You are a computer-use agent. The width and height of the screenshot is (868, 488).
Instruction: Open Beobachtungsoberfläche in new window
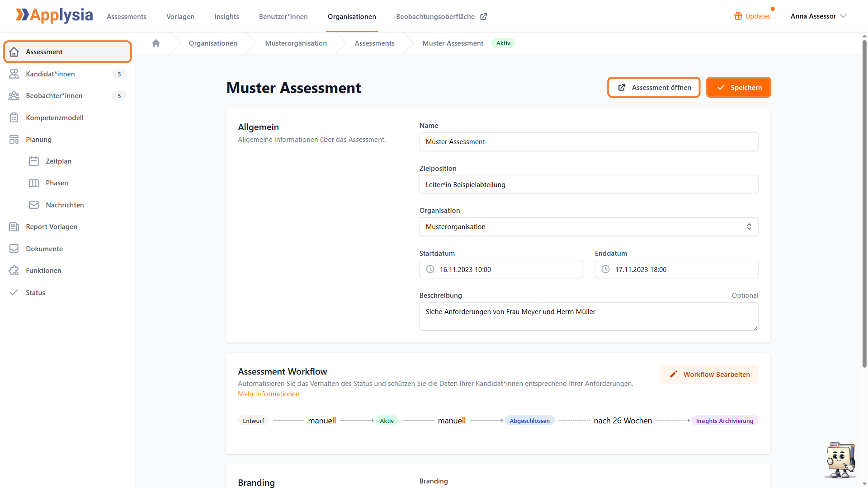click(441, 16)
